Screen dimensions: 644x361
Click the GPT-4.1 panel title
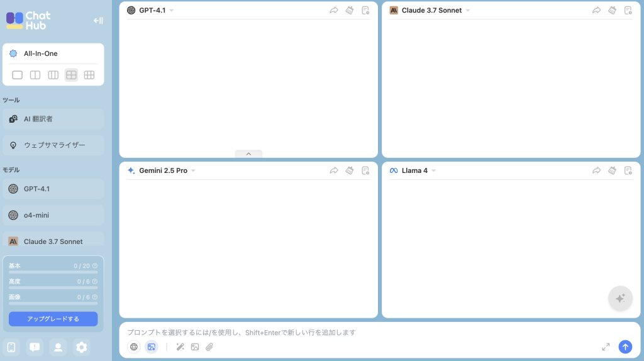click(x=152, y=11)
